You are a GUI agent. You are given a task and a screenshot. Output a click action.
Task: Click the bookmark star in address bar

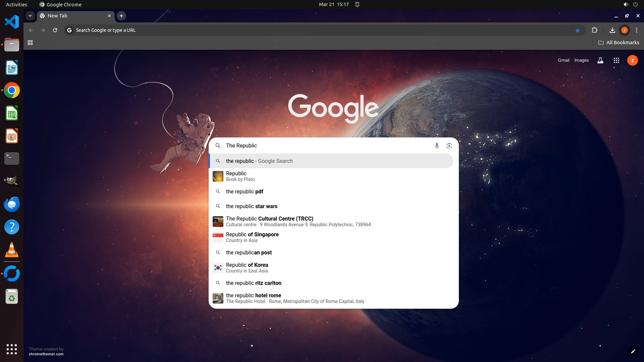click(x=577, y=30)
